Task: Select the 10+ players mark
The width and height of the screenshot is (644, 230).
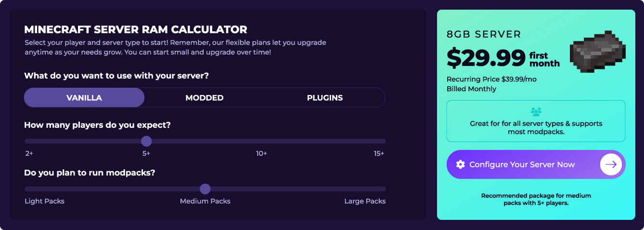Action: (261, 153)
